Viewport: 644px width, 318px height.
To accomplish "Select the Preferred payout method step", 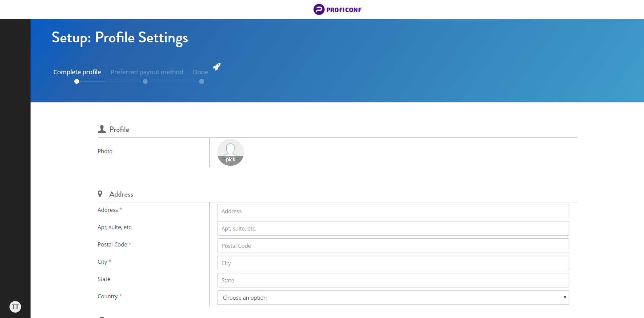I will [147, 72].
